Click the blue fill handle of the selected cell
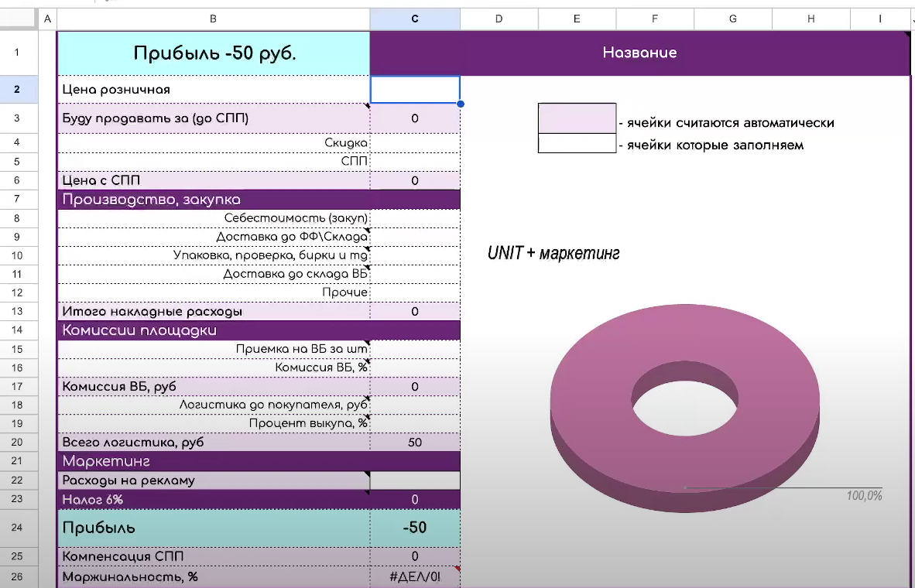Screen dimensions: 915x588 click(461, 104)
